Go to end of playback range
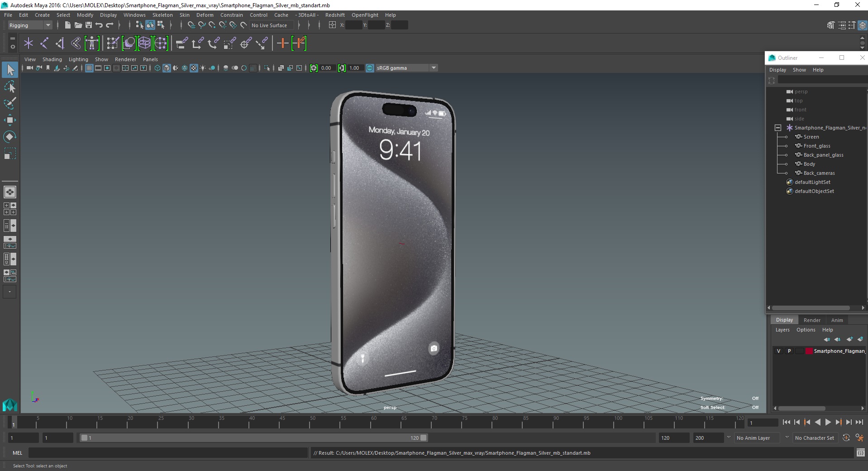868x471 pixels. (859, 422)
